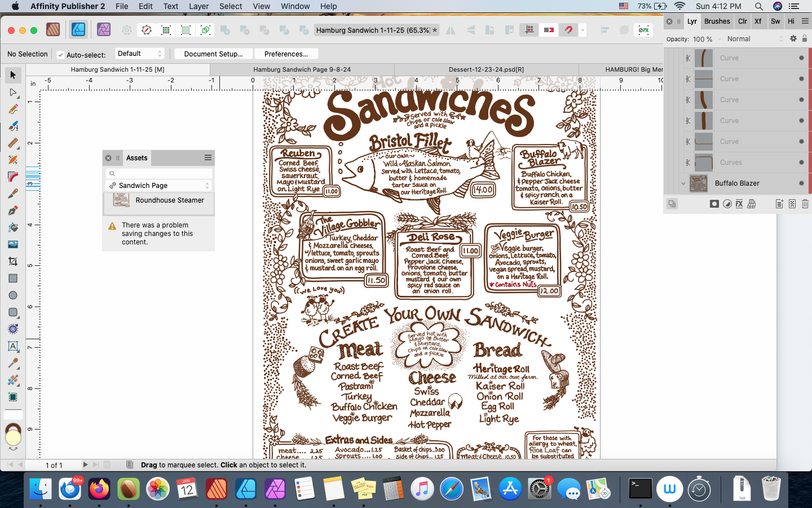
Task: Select the Corner tool
Action: [x=13, y=177]
